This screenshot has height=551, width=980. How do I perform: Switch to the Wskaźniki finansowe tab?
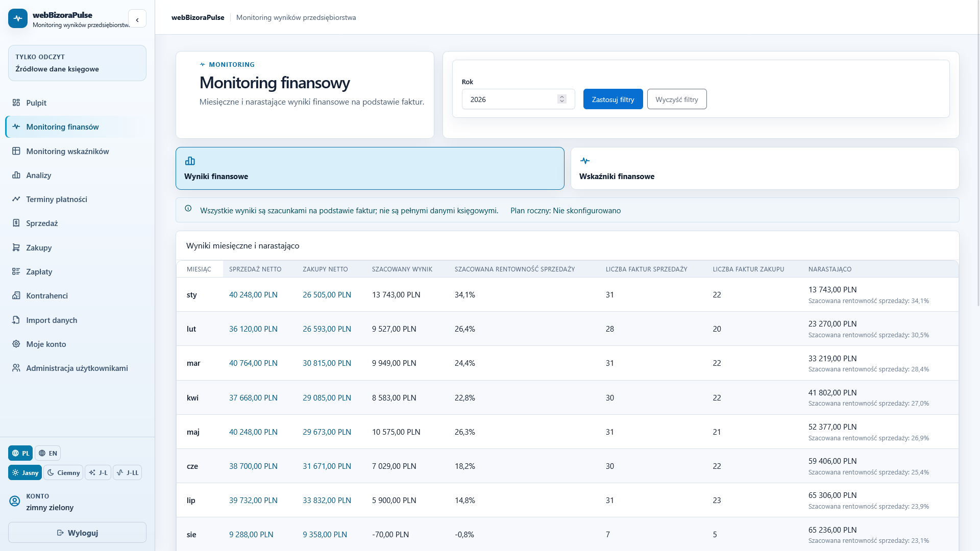tap(765, 168)
